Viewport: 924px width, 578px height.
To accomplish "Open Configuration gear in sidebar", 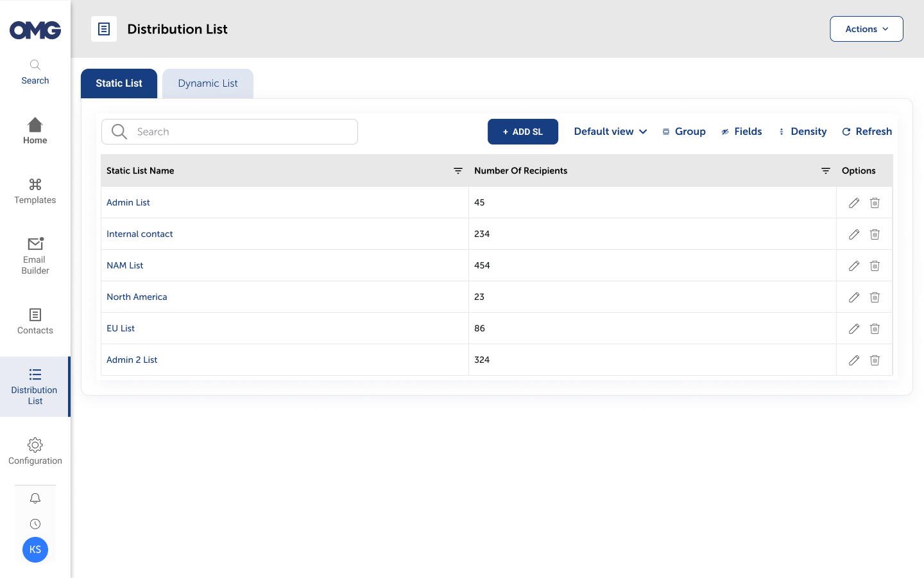I will [35, 451].
